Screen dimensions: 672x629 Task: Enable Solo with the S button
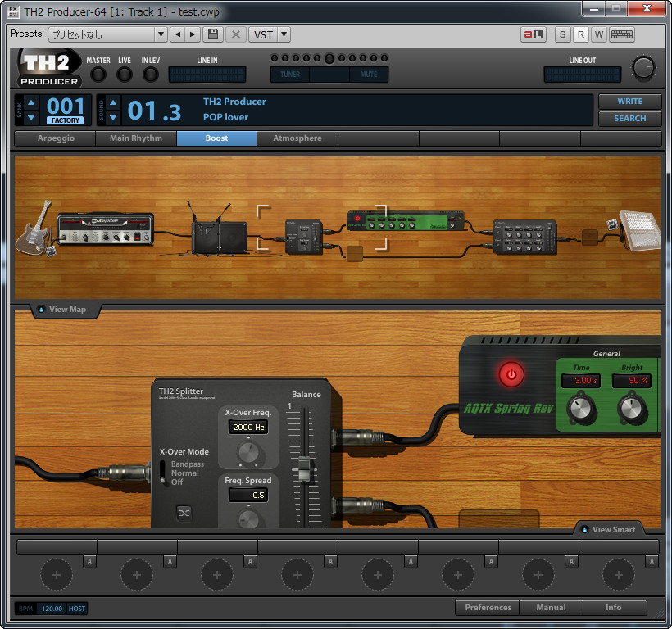tap(562, 34)
